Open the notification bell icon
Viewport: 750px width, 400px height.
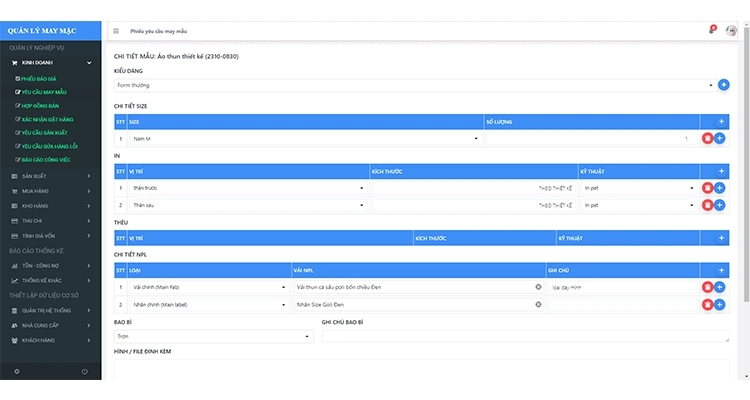[712, 30]
